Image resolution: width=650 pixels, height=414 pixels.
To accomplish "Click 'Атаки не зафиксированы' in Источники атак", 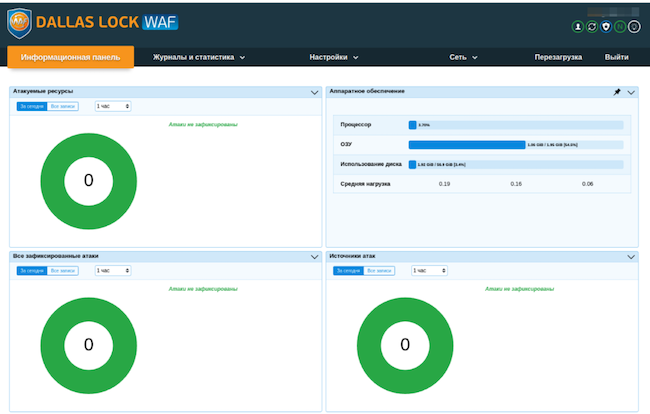I will (519, 289).
